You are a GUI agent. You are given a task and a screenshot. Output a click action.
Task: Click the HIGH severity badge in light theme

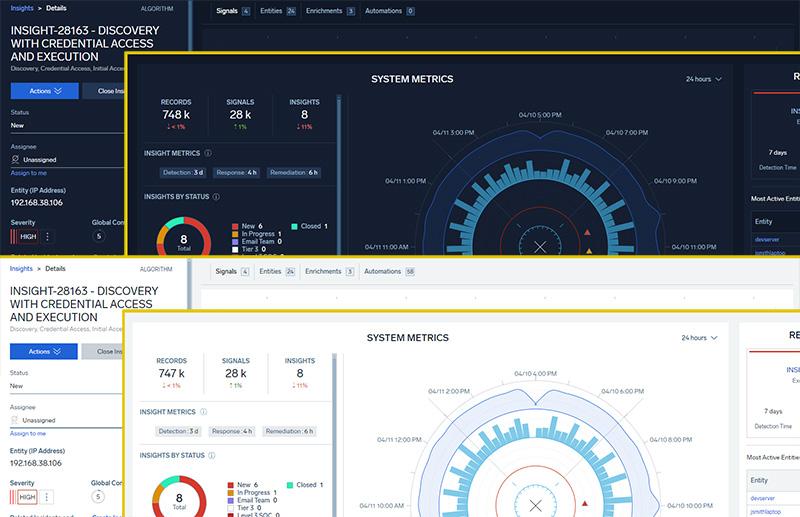pos(27,497)
